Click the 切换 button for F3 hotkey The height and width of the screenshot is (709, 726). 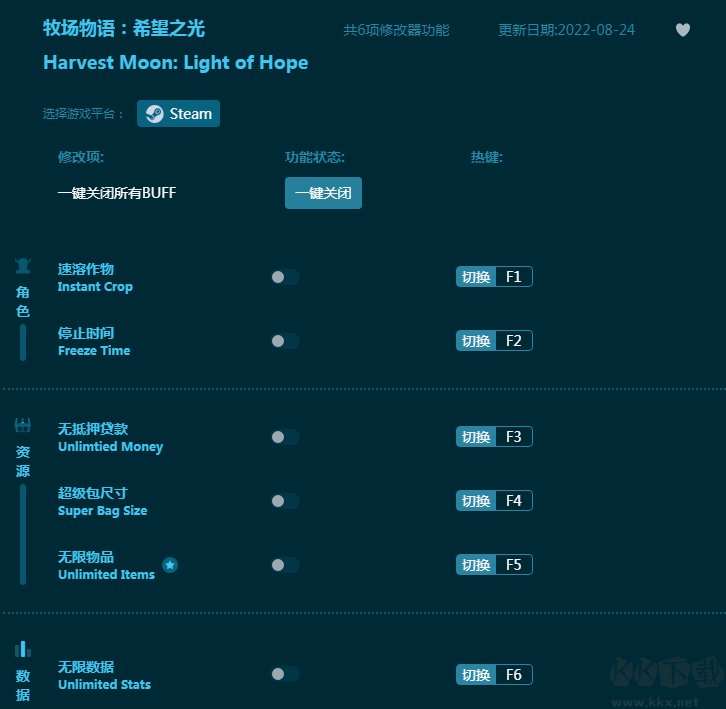476,437
